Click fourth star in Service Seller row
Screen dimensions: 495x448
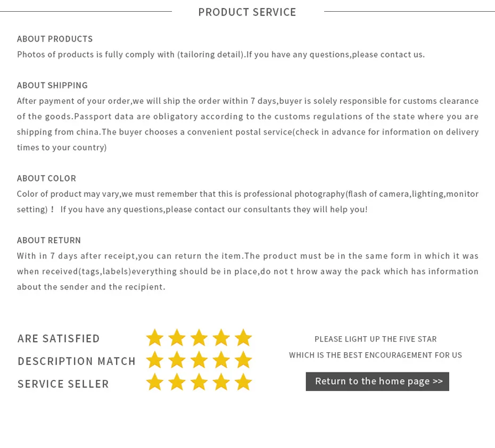221,383
